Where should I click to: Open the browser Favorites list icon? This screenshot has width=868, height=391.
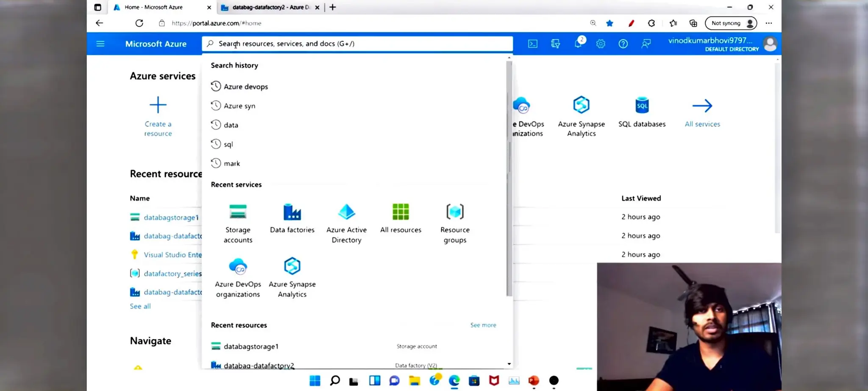pyautogui.click(x=673, y=23)
